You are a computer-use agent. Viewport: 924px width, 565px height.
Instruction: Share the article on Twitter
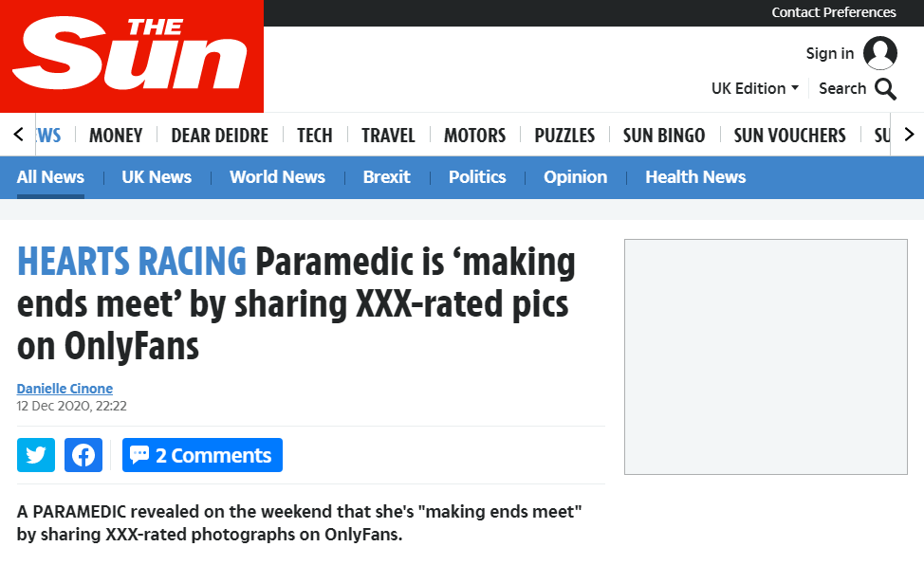tap(35, 455)
